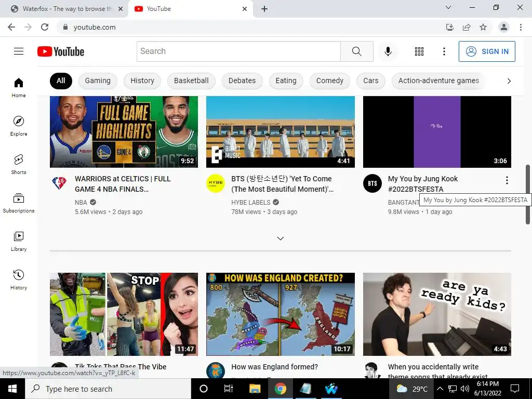This screenshot has width=532, height=399.
Task: Click How was England formed channel avatar
Action: pyautogui.click(x=216, y=370)
